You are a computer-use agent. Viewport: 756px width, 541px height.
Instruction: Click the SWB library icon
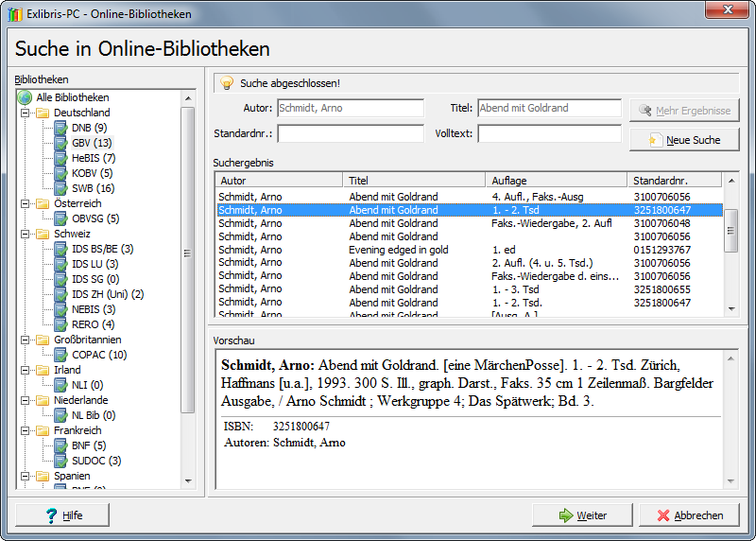pos(61,188)
